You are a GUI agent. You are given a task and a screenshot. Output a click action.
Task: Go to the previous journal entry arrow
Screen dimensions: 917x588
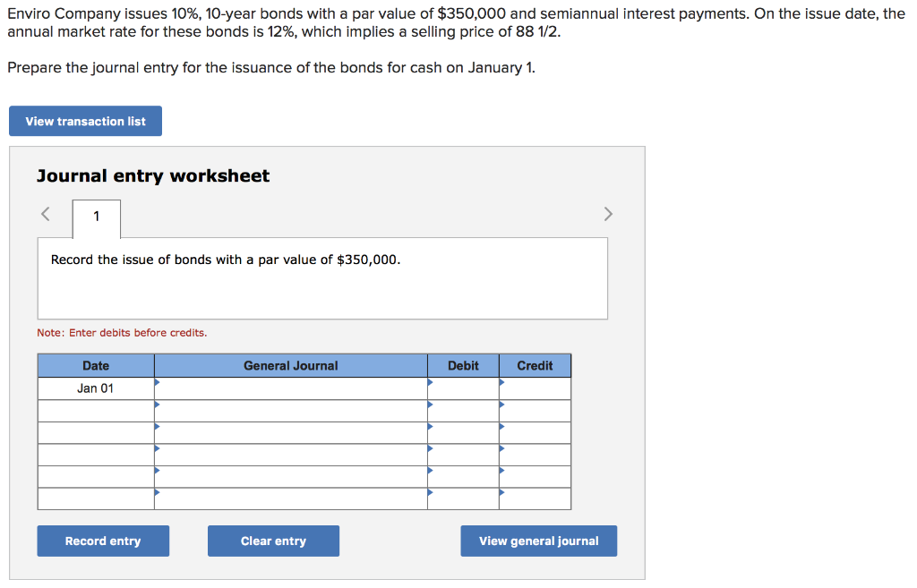(x=46, y=214)
